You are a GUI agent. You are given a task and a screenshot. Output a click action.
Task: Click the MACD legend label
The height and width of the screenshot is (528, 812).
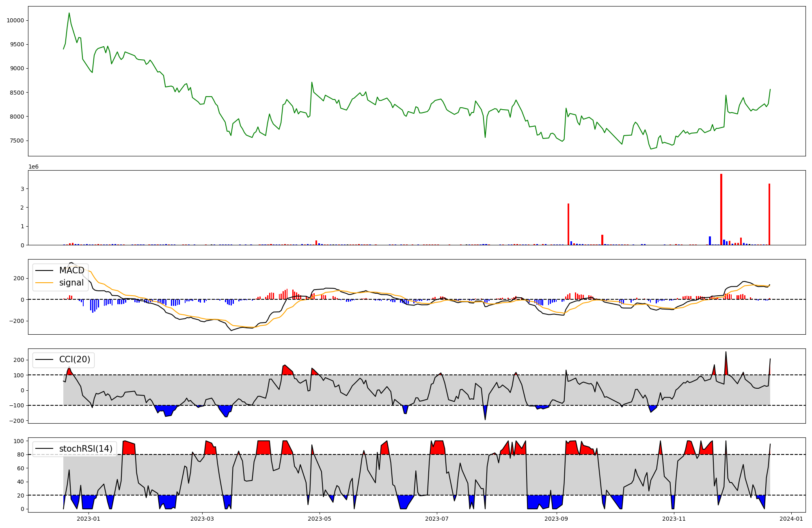71,270
